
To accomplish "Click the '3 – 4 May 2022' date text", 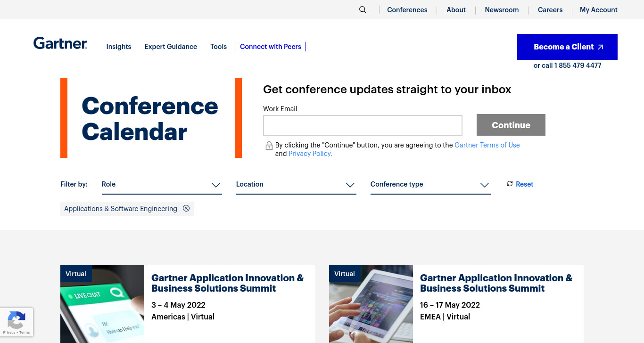I will click(x=178, y=305).
